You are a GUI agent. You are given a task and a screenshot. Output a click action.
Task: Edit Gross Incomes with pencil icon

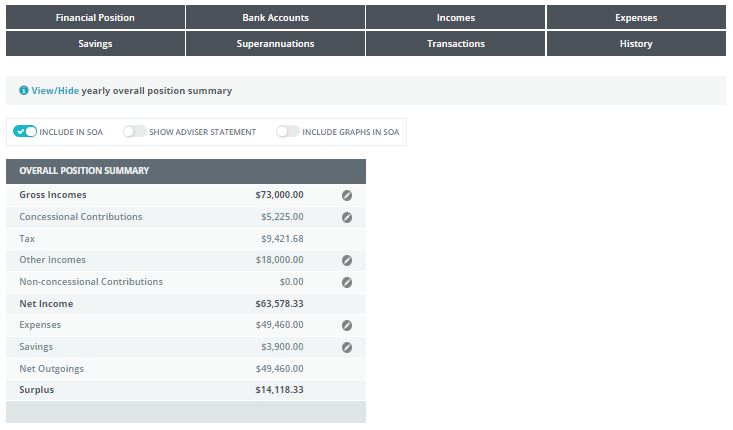346,195
